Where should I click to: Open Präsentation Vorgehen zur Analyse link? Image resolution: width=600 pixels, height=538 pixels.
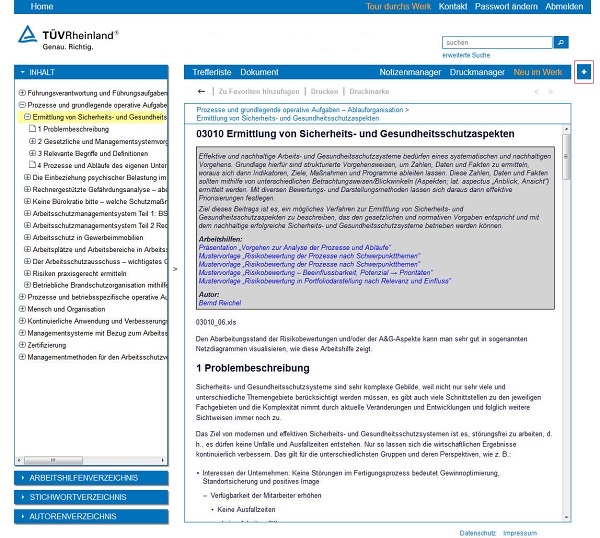(x=295, y=247)
